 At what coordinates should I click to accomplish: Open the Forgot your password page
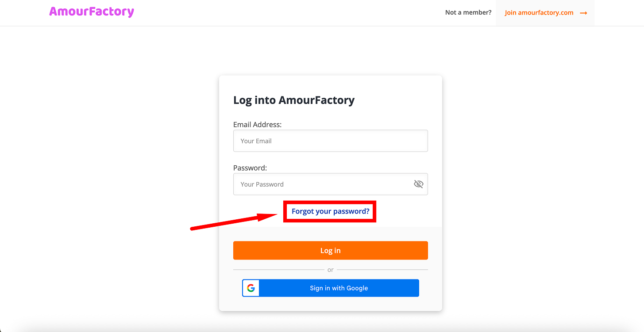click(x=330, y=211)
